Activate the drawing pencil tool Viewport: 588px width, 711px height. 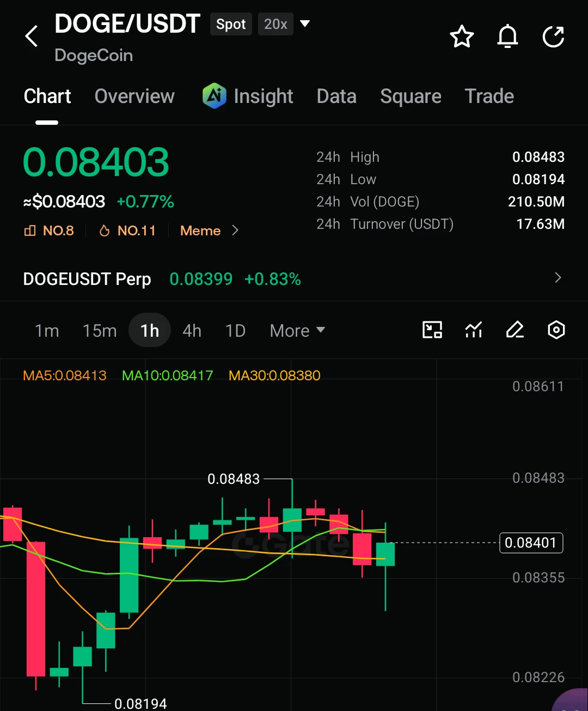point(515,330)
